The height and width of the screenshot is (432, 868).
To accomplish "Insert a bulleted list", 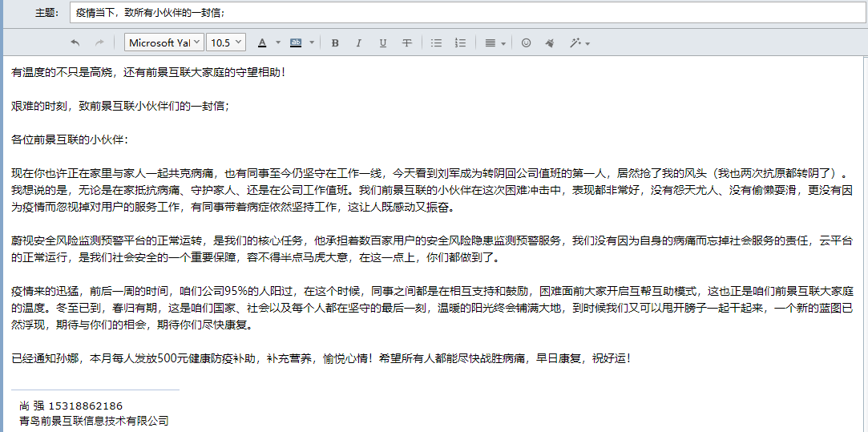I will coord(436,42).
